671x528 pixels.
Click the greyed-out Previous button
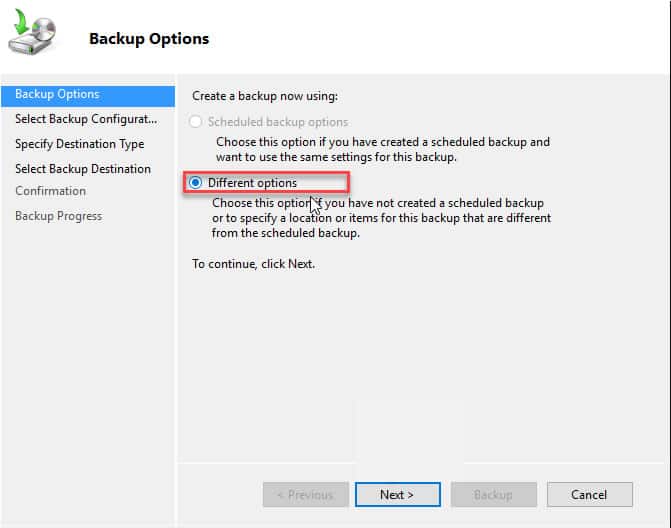(x=306, y=495)
